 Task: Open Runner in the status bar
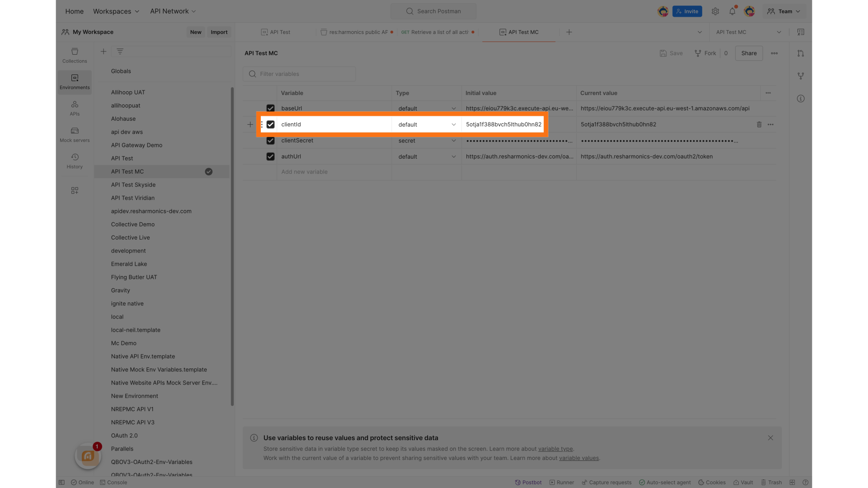(x=561, y=482)
